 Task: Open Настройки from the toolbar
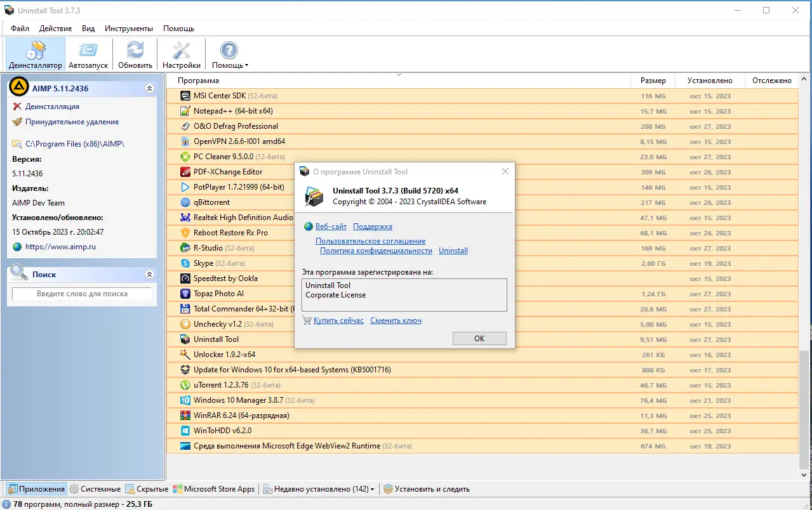click(182, 55)
